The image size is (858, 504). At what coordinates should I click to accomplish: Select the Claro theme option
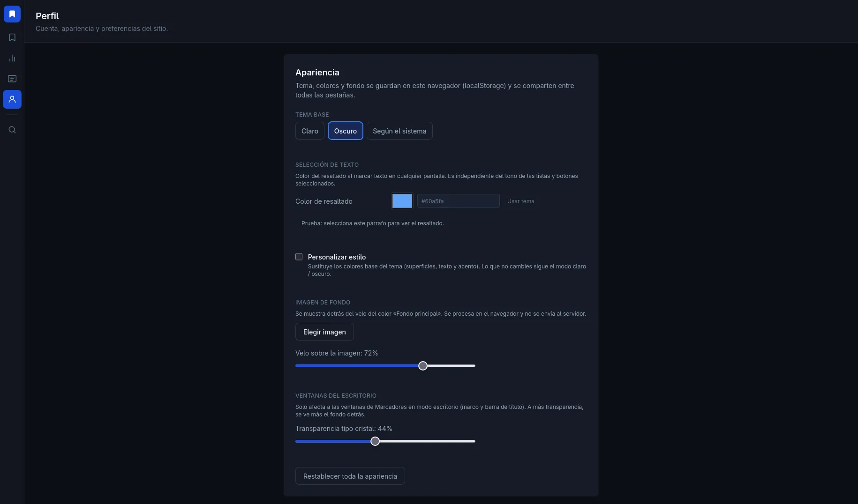pos(310,131)
